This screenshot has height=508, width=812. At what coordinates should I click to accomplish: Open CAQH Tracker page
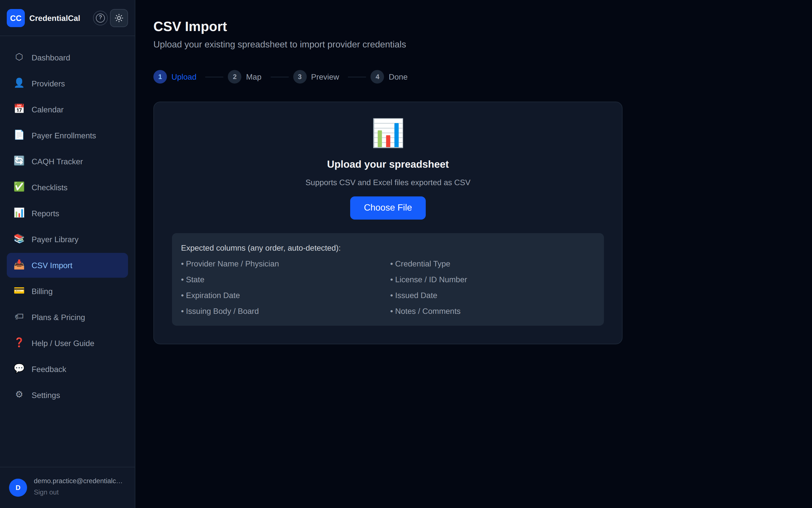click(x=67, y=162)
